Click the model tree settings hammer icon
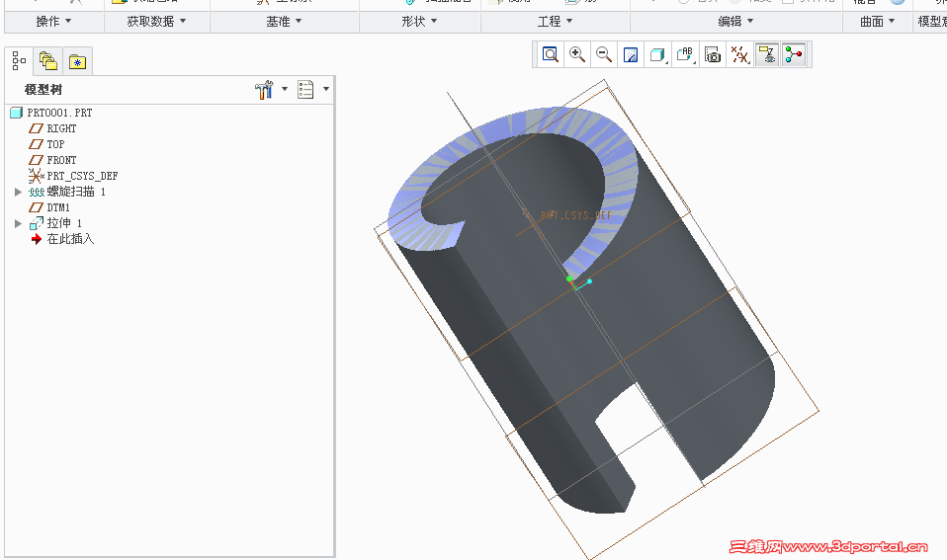Screen dimensions: 947x560 [265, 89]
